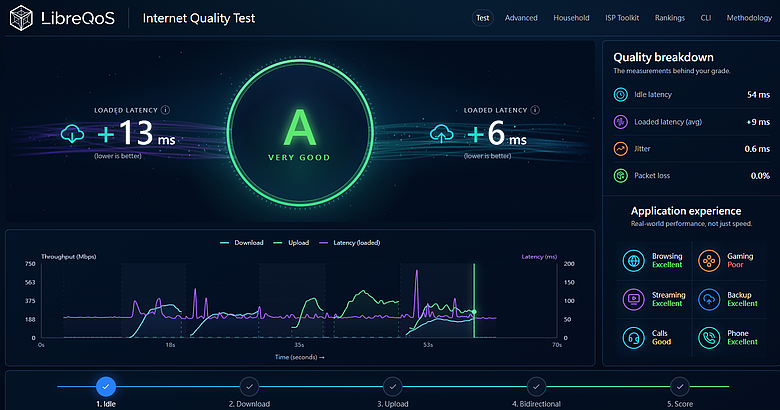Screen dimensions: 780x410
Task: Click the Calls Good rating
Action: click(662, 342)
